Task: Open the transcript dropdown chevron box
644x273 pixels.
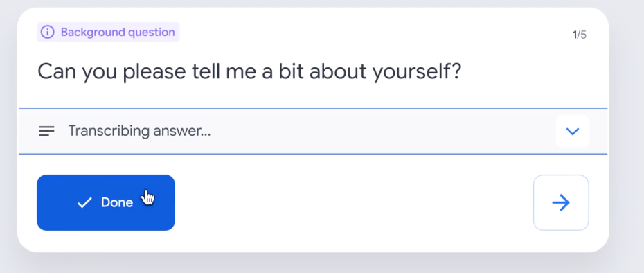Action: [x=572, y=132]
